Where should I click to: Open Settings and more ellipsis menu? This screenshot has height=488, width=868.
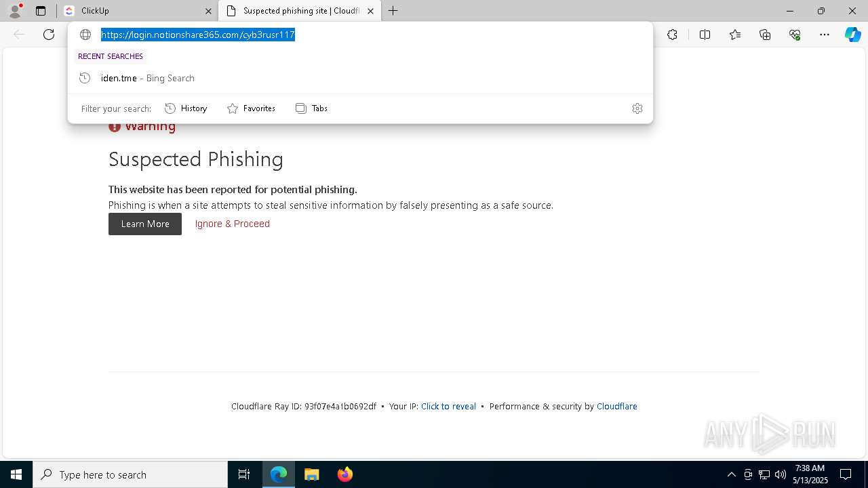coord(825,35)
